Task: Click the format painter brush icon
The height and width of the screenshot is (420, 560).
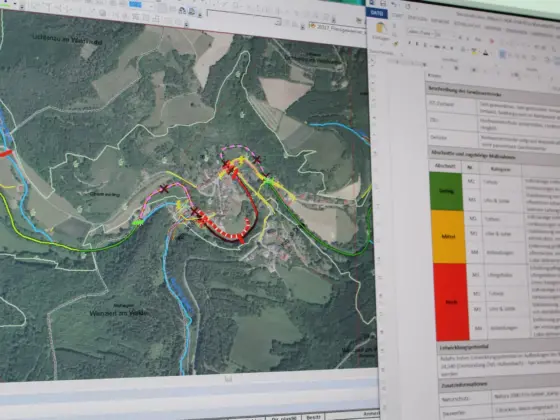Action: click(395, 44)
